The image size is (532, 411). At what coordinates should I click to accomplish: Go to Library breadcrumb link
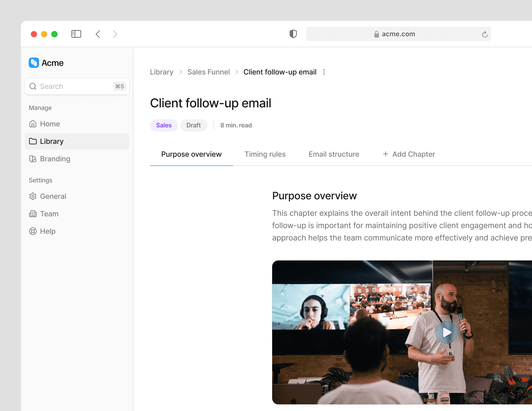pos(161,72)
